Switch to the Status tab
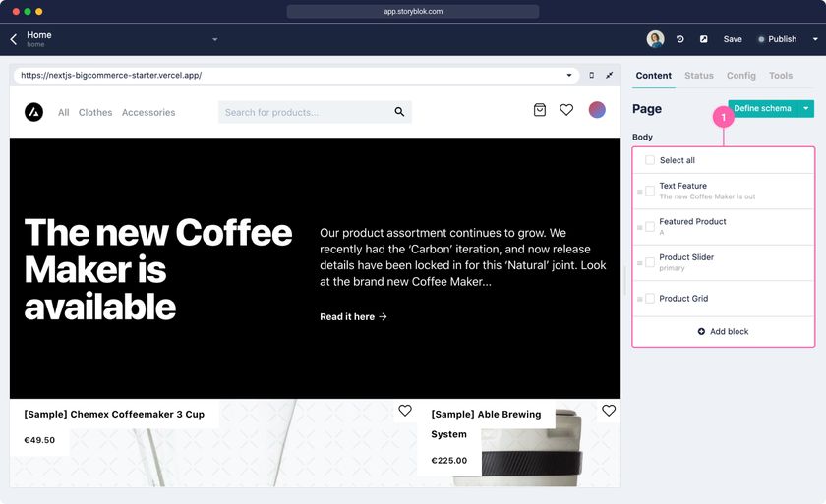This screenshot has width=826, height=504. pos(699,76)
